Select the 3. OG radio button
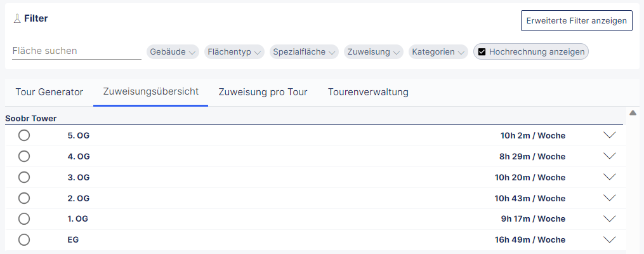Image resolution: width=644 pixels, height=254 pixels. click(x=24, y=177)
